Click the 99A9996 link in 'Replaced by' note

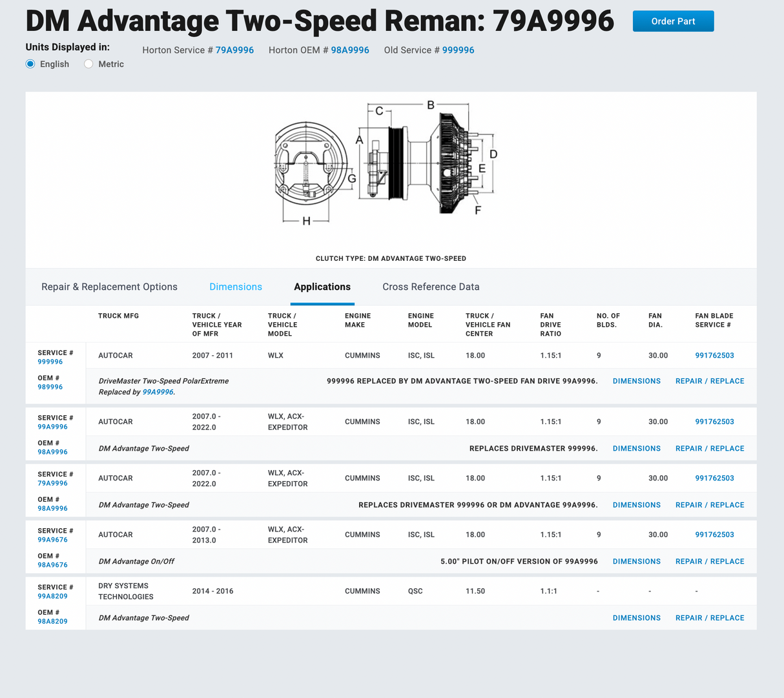click(x=158, y=392)
